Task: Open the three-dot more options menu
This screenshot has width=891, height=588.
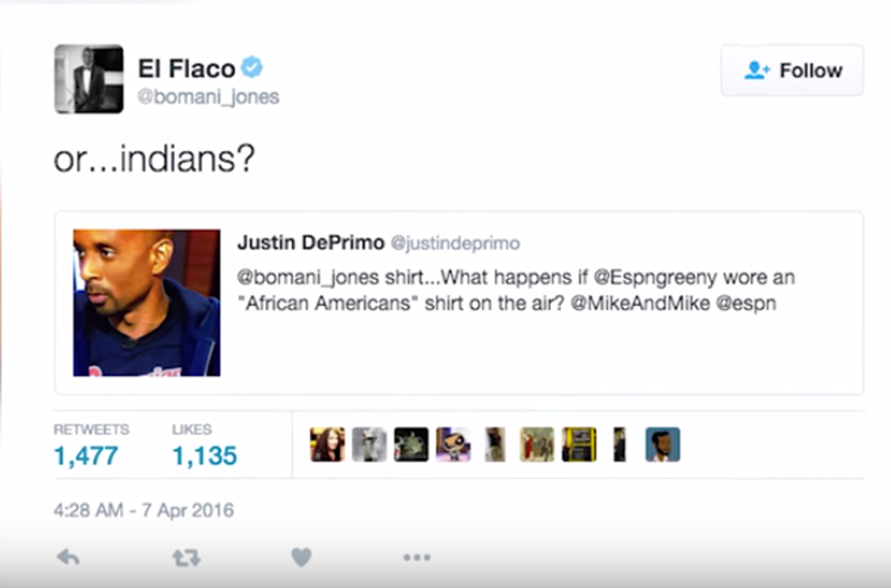Action: (x=416, y=557)
